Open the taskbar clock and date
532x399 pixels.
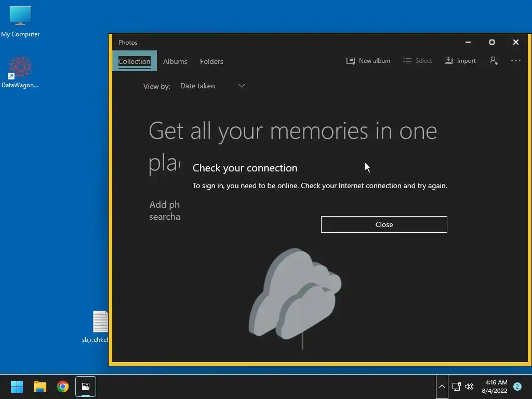(x=495, y=387)
